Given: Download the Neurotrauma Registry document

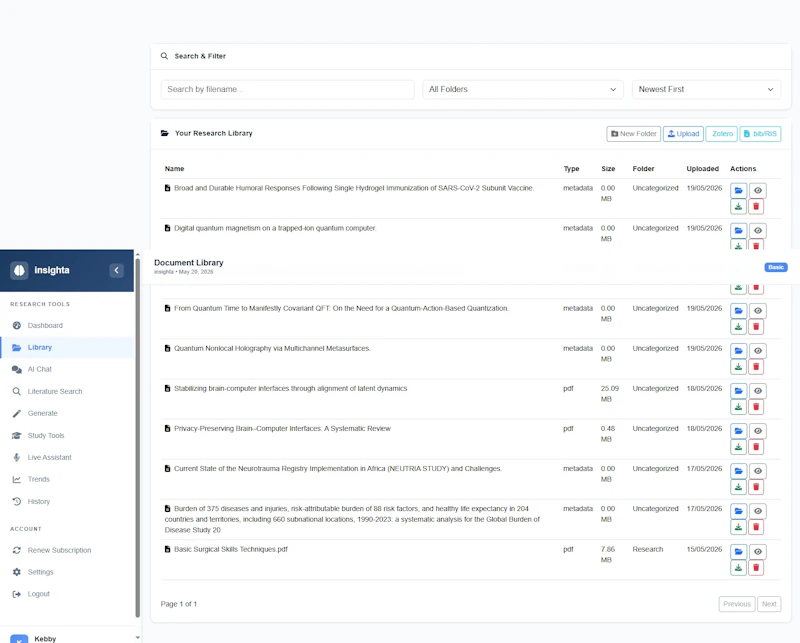Looking at the screenshot, I should tap(738, 487).
